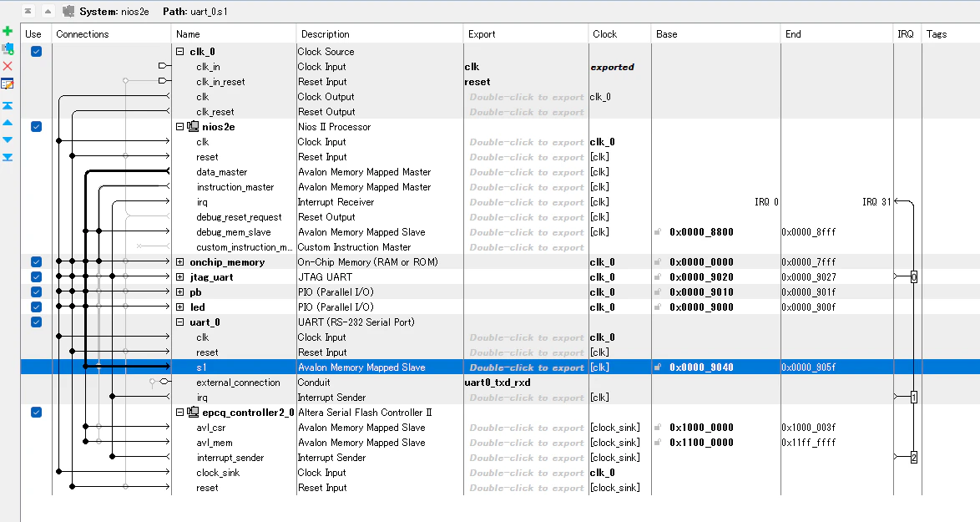Click the export field of data_master row
The width and height of the screenshot is (980, 522).
[526, 172]
